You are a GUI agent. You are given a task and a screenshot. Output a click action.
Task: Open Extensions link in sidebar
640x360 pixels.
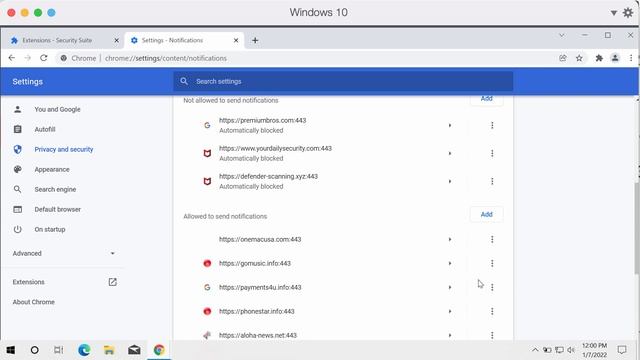[28, 282]
